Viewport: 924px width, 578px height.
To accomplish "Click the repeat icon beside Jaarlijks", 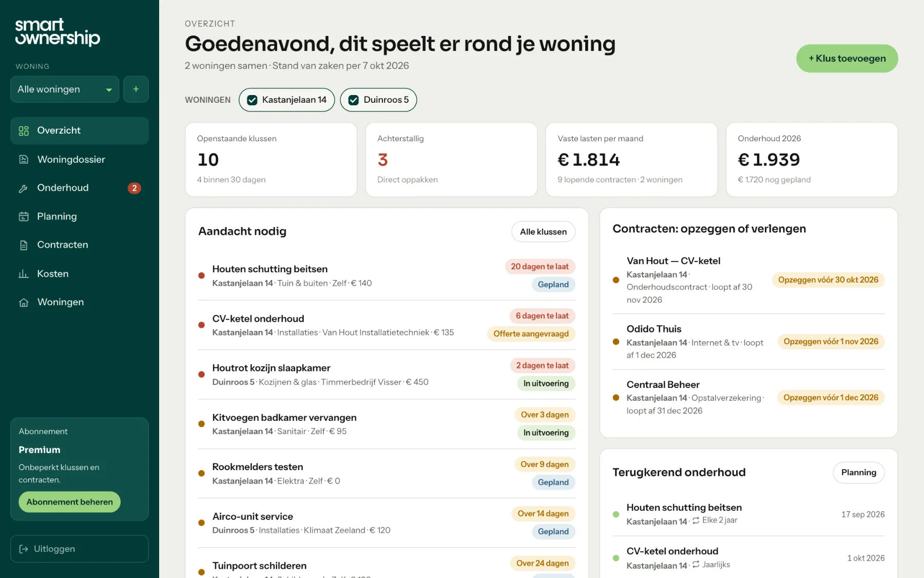I will 696,564.
